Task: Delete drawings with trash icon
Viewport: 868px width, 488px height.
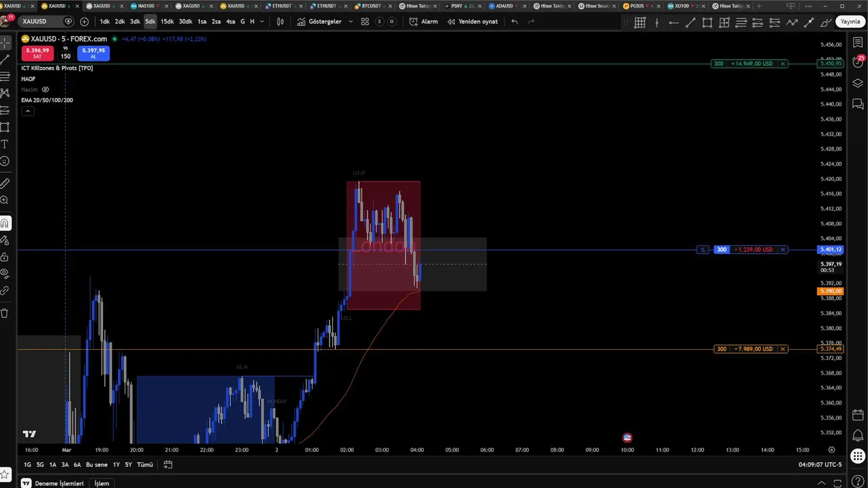Action: [5, 313]
